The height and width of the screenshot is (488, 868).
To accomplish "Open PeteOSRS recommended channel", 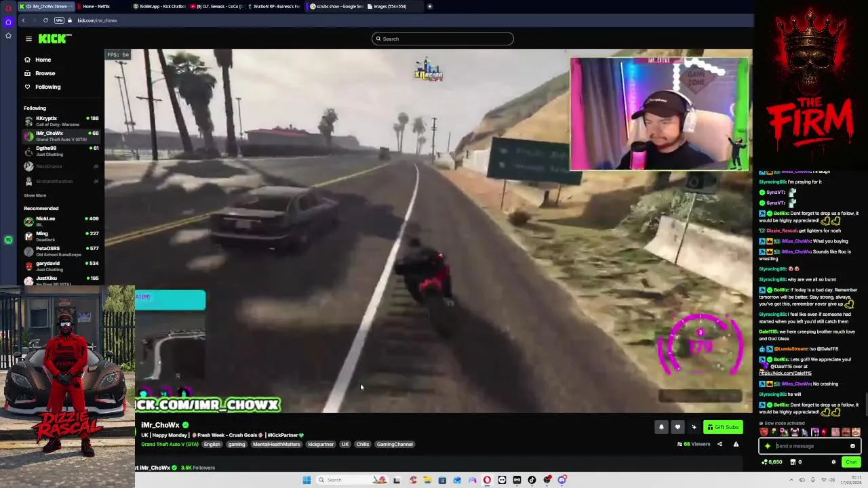I will [61, 251].
